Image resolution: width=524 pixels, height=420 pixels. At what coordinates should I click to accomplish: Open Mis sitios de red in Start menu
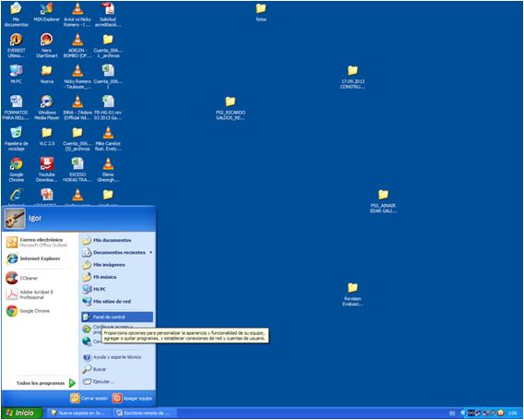[x=117, y=301]
